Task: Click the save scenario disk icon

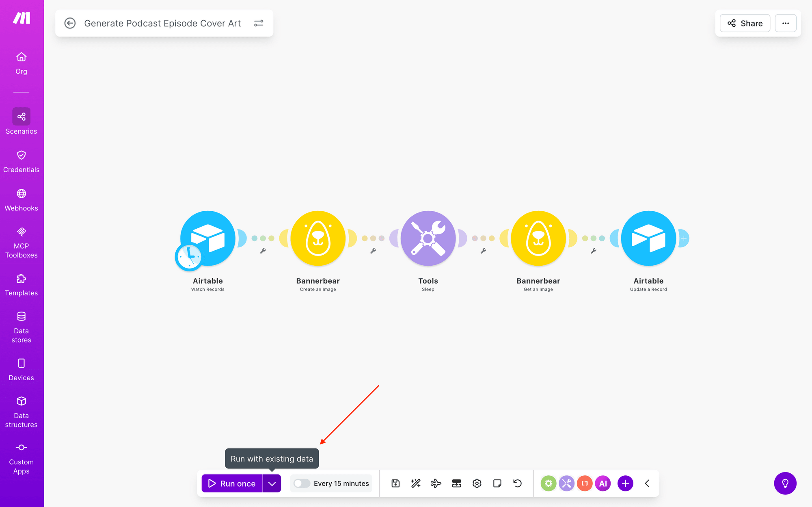Action: point(395,483)
